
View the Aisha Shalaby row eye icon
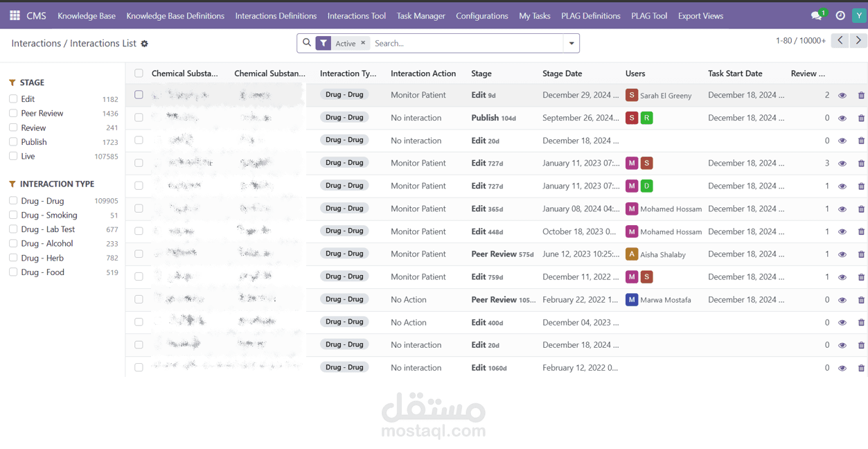[x=842, y=254]
